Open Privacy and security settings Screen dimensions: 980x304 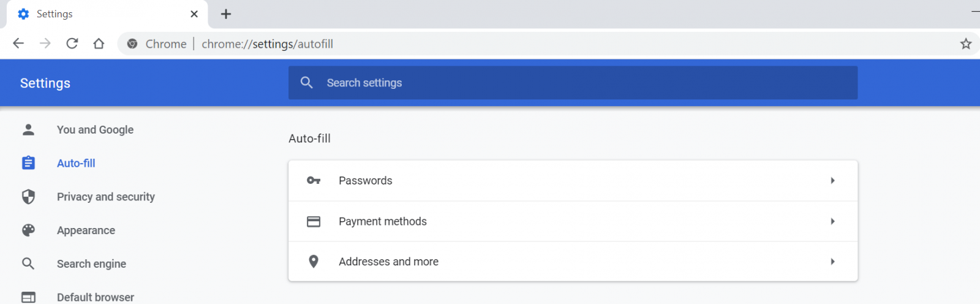coord(105,197)
